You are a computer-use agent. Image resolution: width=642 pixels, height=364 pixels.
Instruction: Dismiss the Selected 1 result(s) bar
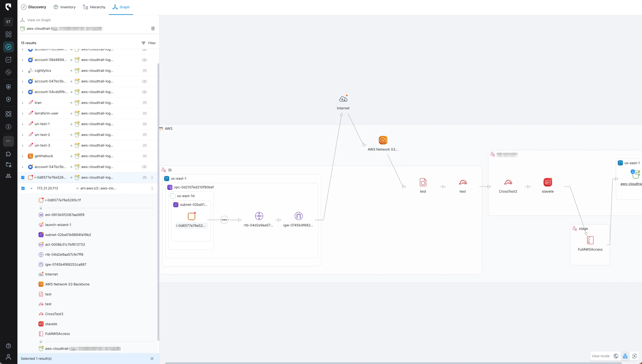click(x=152, y=358)
